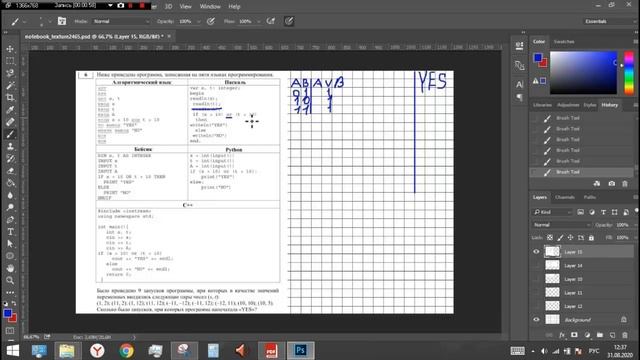Open the brush Flow slider arrow
640x360 pixels.
point(258,21)
